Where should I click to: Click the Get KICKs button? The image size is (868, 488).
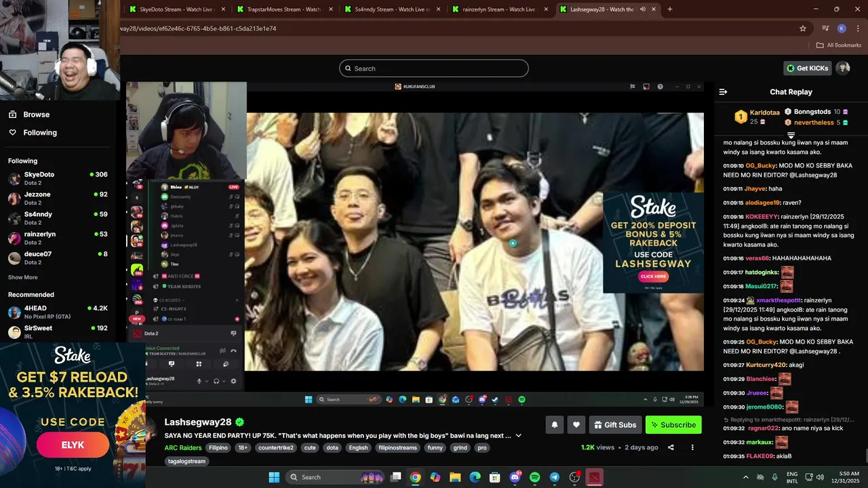coord(808,68)
